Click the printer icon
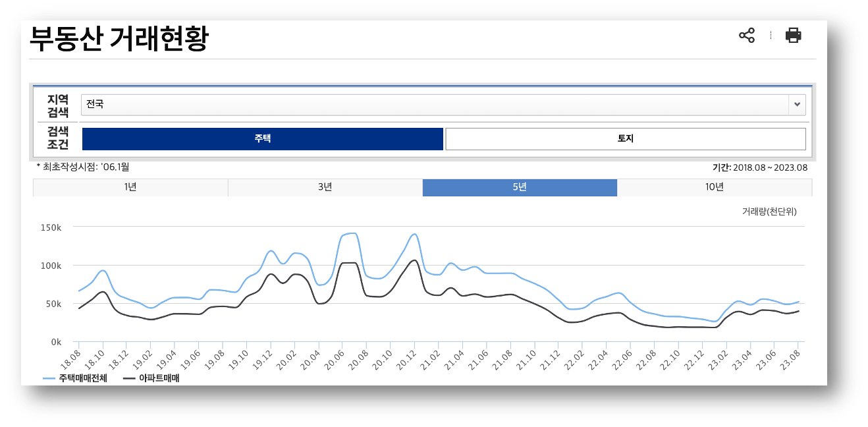This screenshot has height=427, width=868. tap(793, 36)
